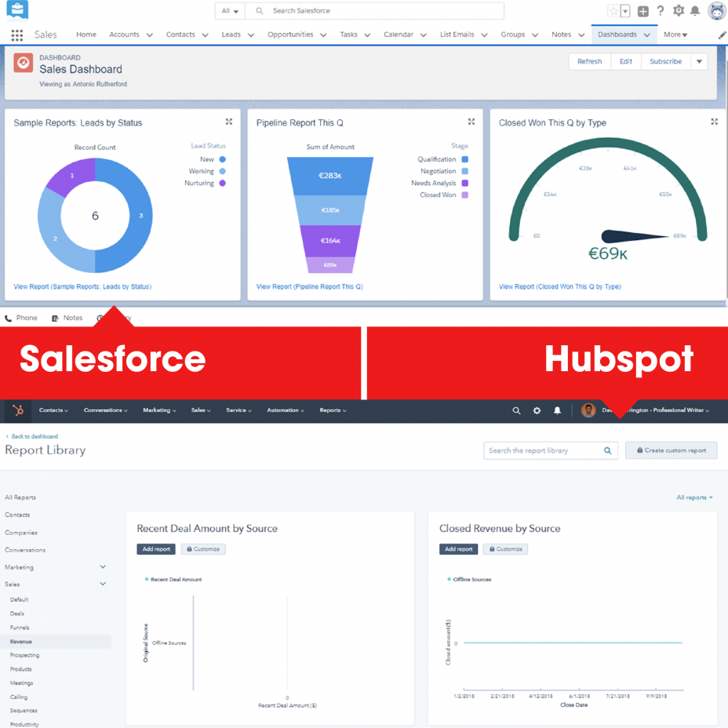This screenshot has height=728, width=728.
Task: Collapse the Sales section in the report sidebar
Action: pyautogui.click(x=103, y=584)
